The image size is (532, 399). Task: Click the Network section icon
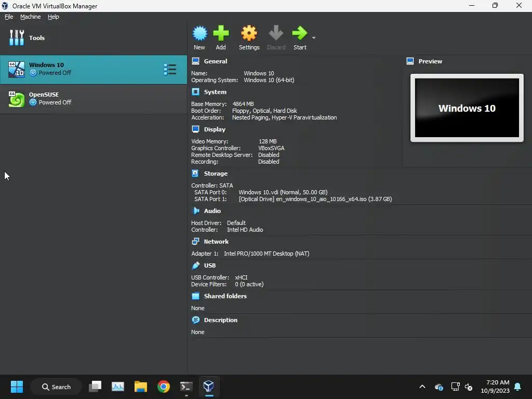(x=195, y=242)
